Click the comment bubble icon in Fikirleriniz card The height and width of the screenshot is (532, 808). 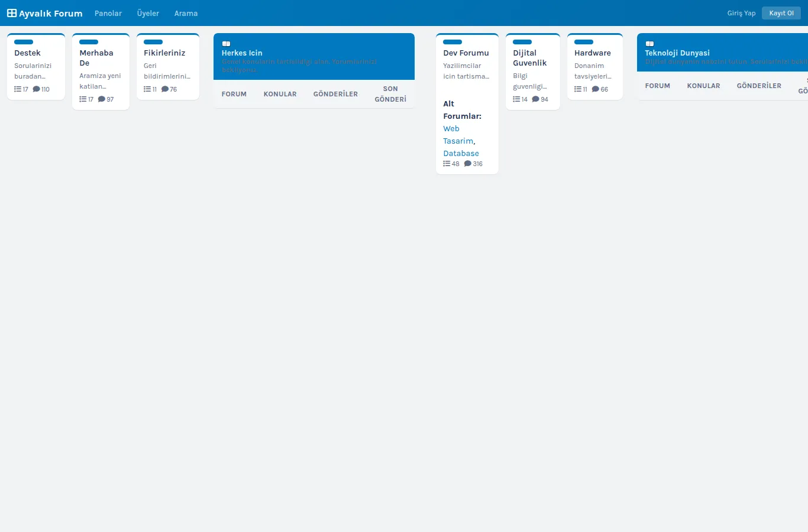165,89
